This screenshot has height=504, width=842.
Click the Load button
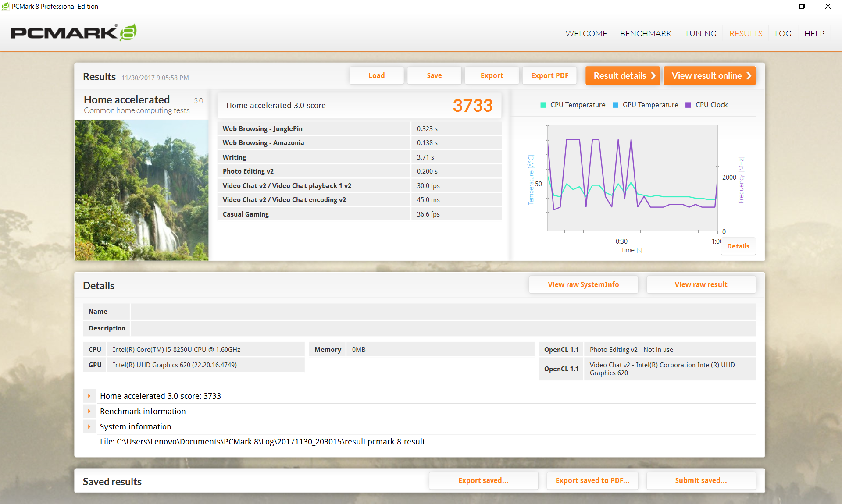[377, 75]
